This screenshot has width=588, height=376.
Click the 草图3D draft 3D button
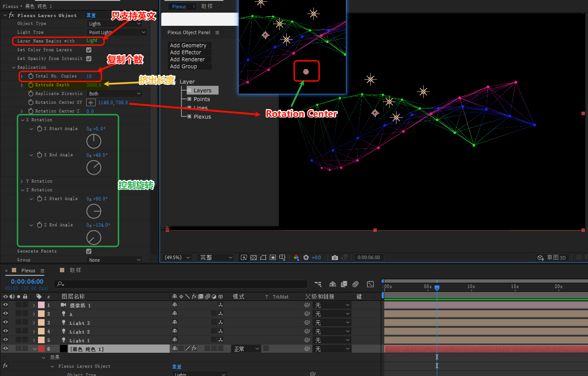[553, 257]
